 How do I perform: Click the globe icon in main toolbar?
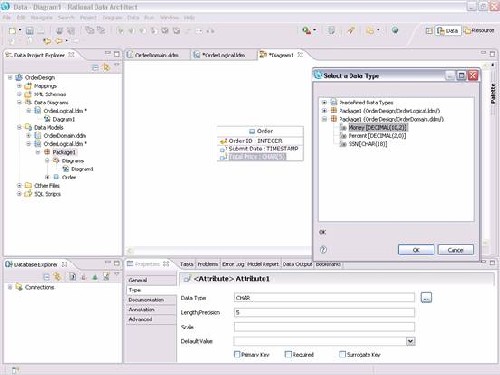pyautogui.click(x=395, y=31)
